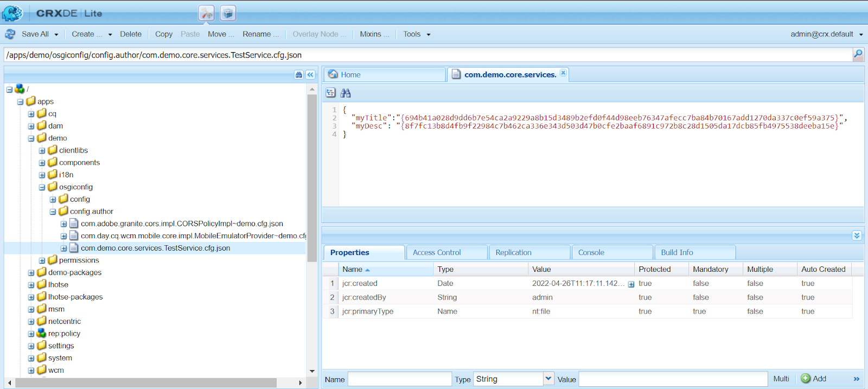Click the CORSPolicyImpl file icon
The height and width of the screenshot is (389, 868).
coord(74,224)
